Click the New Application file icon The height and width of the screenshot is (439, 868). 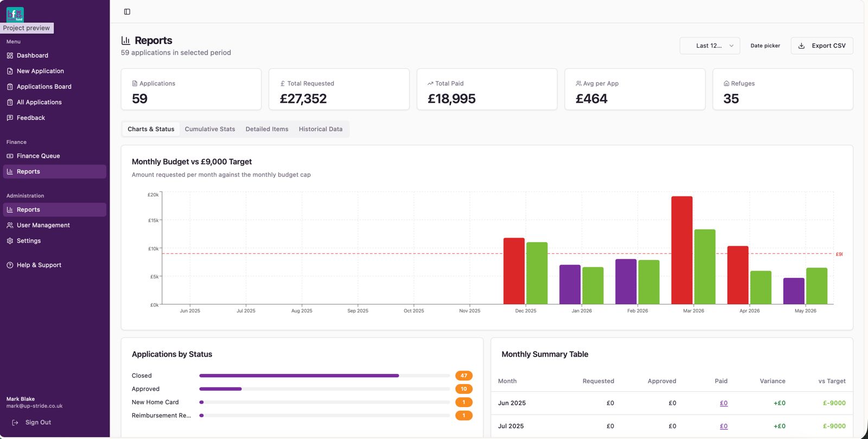10,71
